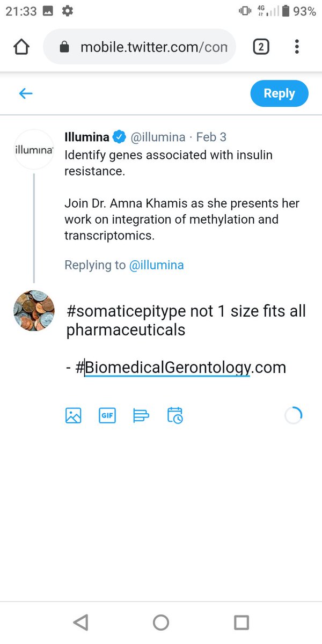Open the GIF picker

[x=107, y=415]
